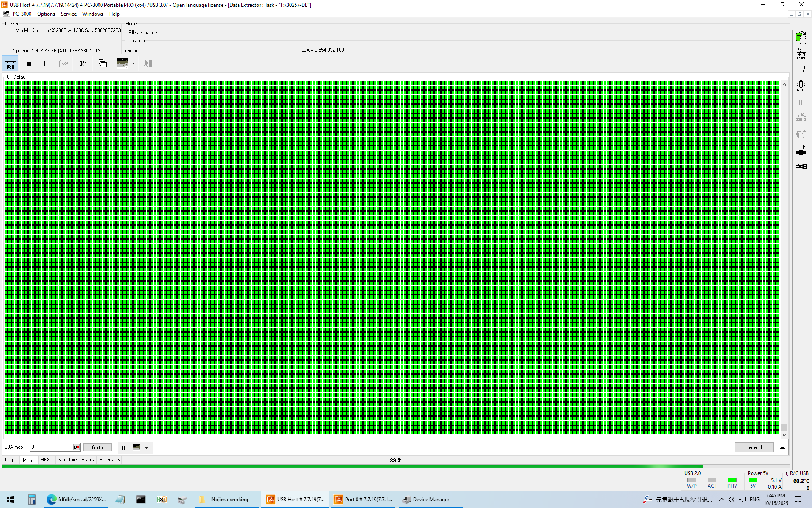Open the crossed hammers utilities icon
This screenshot has width=812, height=508.
tap(82, 63)
